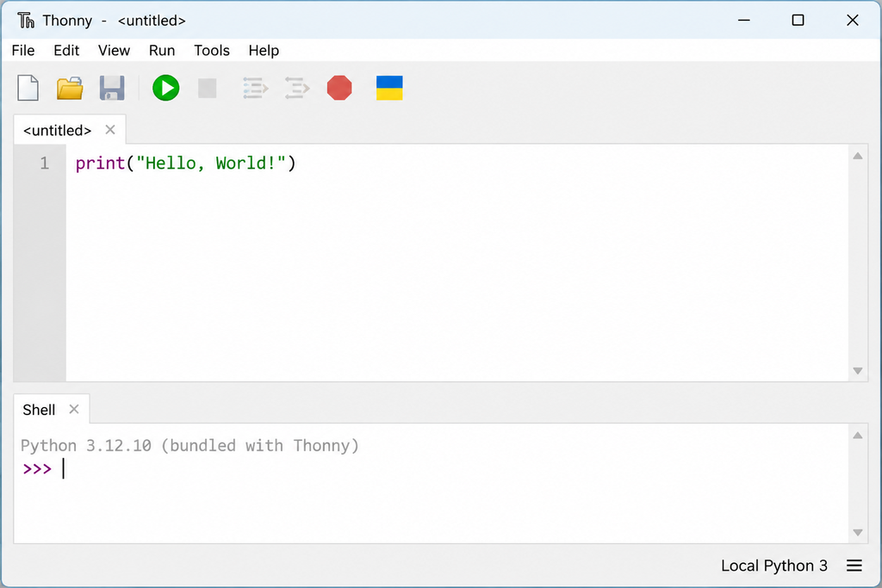Open the Run menu
The width and height of the screenshot is (882, 588).
[x=162, y=51]
